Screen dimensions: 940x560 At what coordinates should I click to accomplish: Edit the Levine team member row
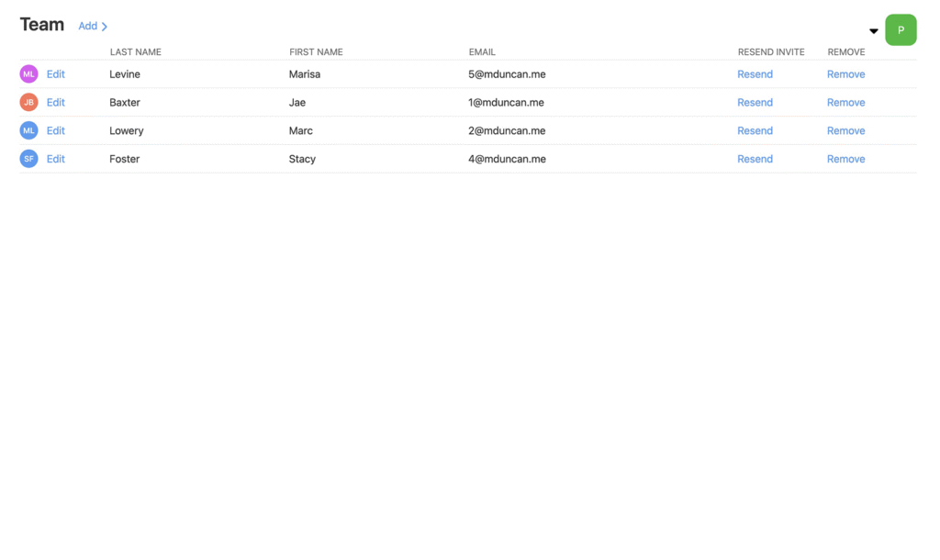coord(56,74)
